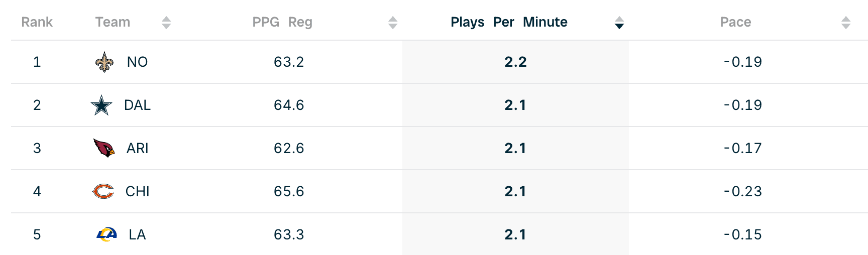868x255 pixels.
Task: Click the Arizona Cardinals logo
Action: pos(104,148)
